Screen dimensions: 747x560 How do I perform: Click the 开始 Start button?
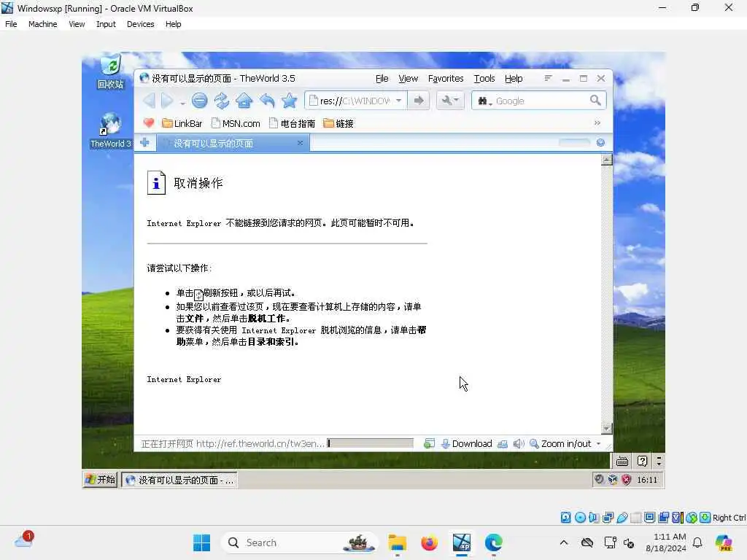pos(100,480)
